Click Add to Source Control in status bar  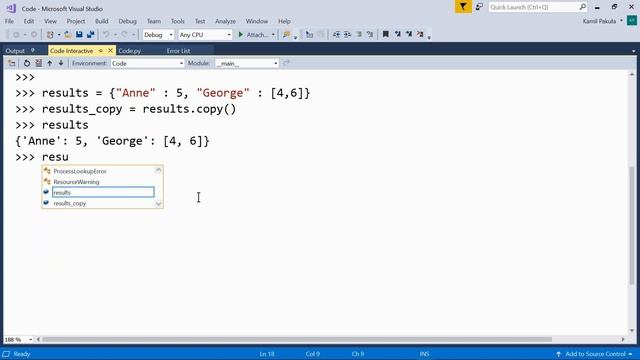point(595,354)
